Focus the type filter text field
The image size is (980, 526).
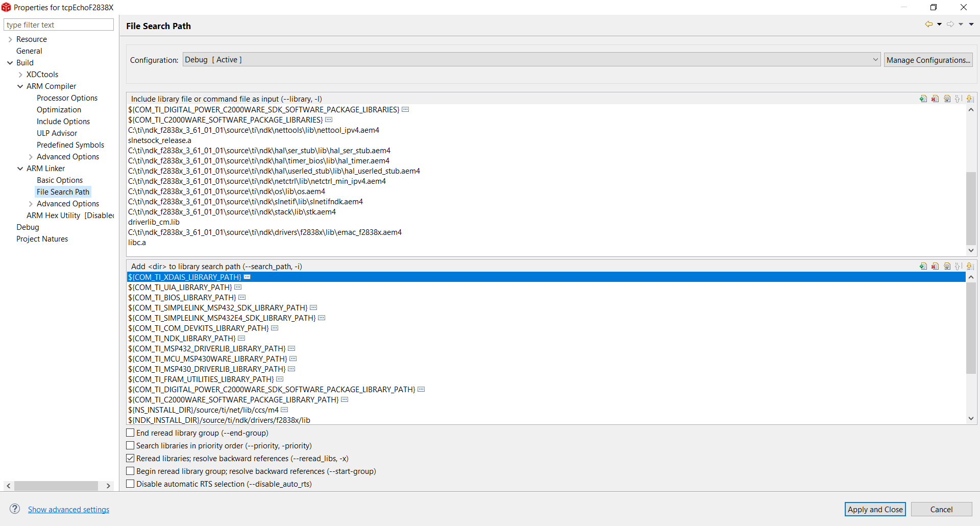pyautogui.click(x=59, y=25)
